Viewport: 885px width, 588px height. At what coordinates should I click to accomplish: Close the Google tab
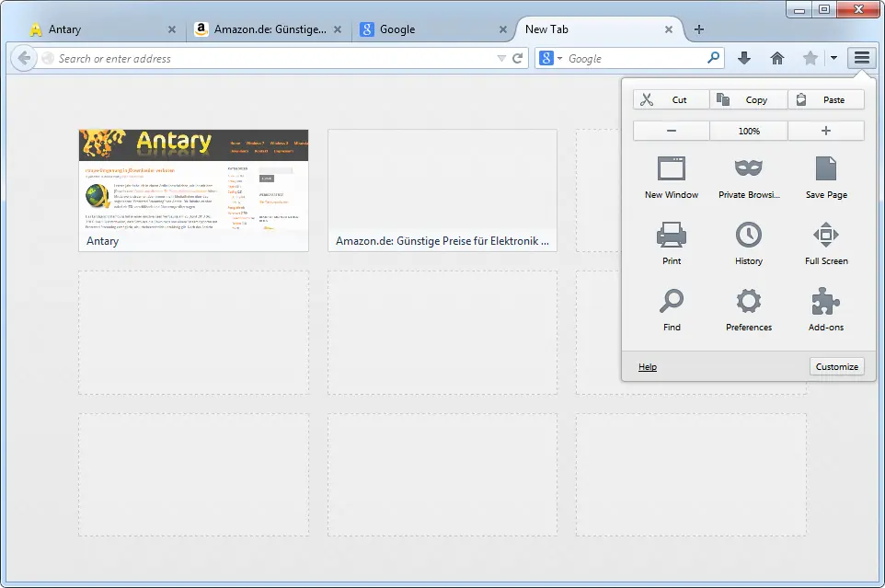click(503, 29)
